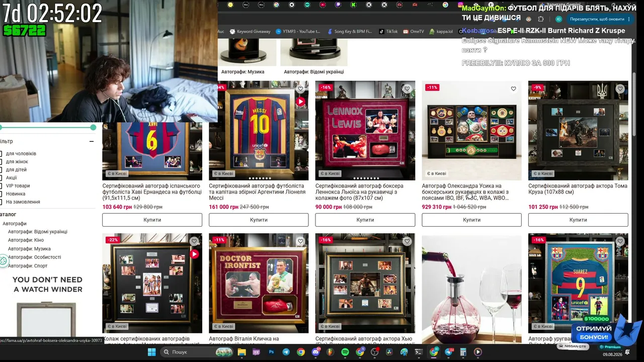This screenshot has height=362, width=644.
Task: Click the taskbar search box 'Пошук'
Action: pos(197,352)
